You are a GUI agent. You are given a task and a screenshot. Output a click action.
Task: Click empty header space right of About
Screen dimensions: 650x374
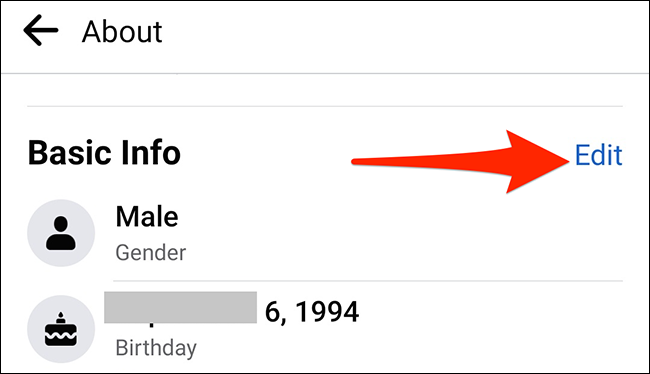point(406,32)
